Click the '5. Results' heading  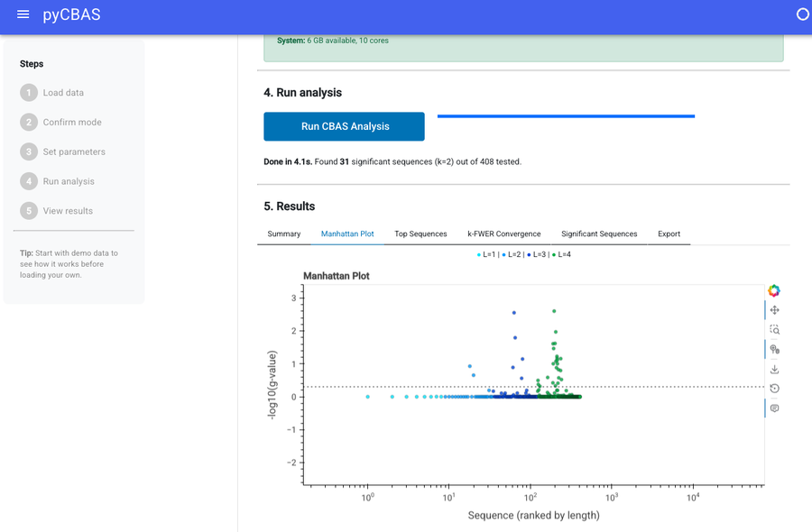(x=289, y=206)
